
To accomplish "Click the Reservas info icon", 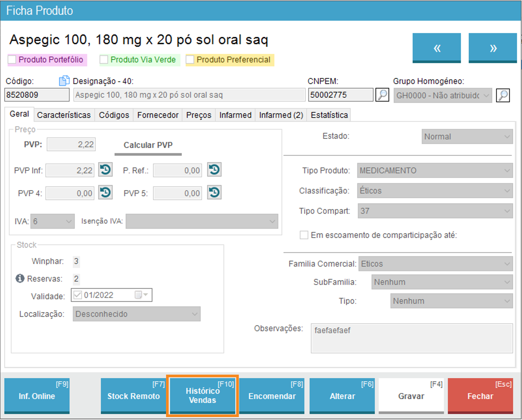I will pos(20,278).
